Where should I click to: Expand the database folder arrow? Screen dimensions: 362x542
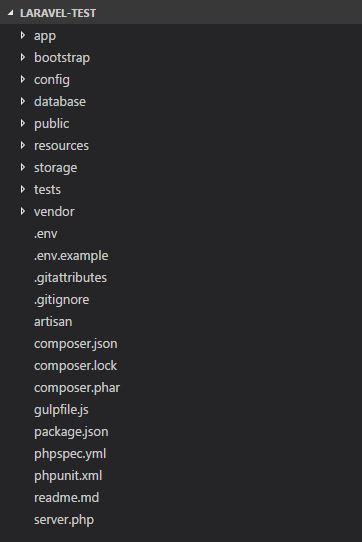[23, 101]
